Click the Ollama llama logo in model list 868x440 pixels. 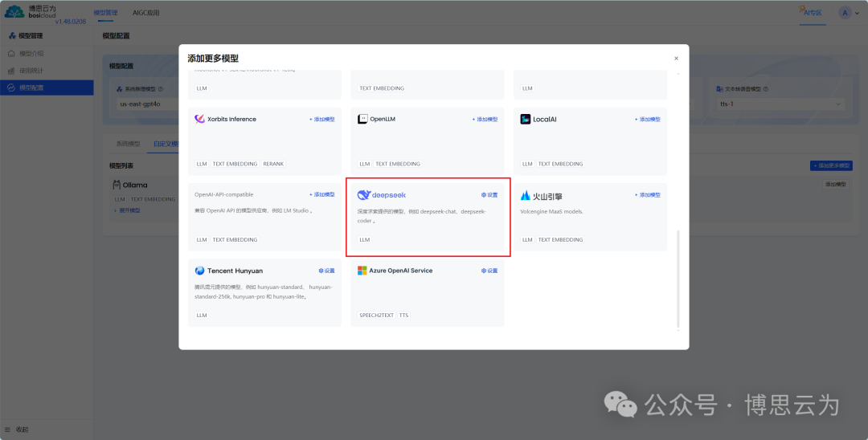[117, 185]
